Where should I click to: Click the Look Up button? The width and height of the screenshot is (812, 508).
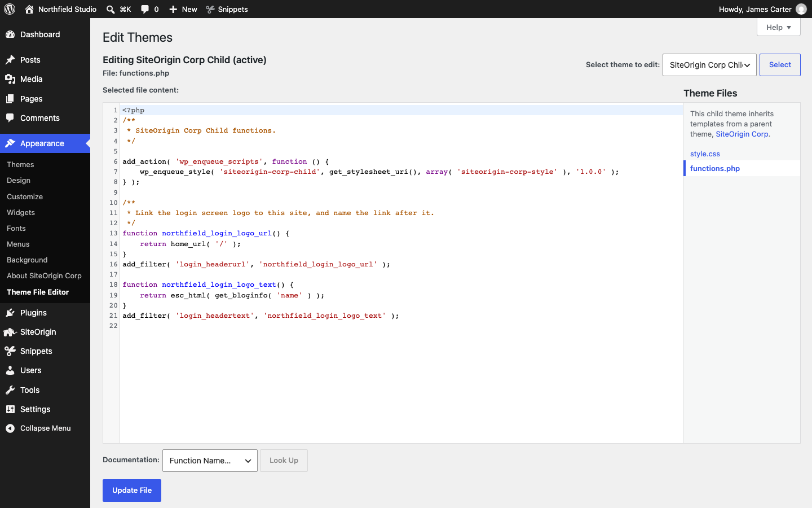pyautogui.click(x=284, y=461)
